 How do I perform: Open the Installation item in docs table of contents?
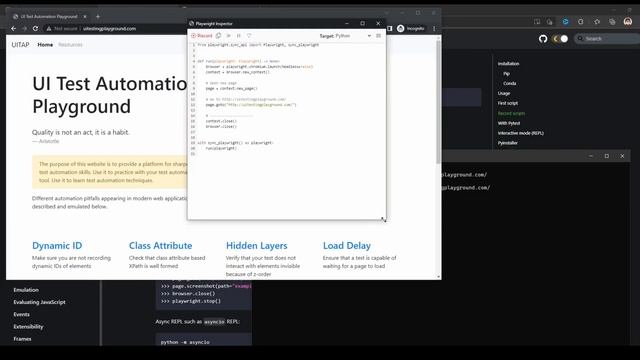point(509,64)
